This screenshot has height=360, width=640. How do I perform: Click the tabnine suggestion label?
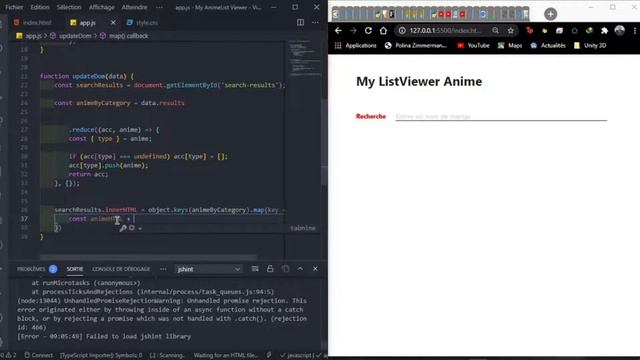(302, 228)
